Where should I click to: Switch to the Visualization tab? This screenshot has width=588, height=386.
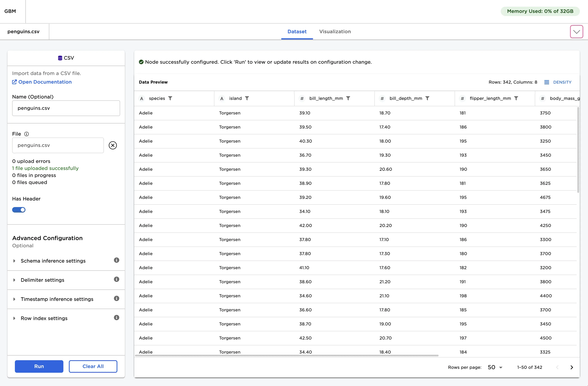pos(335,32)
